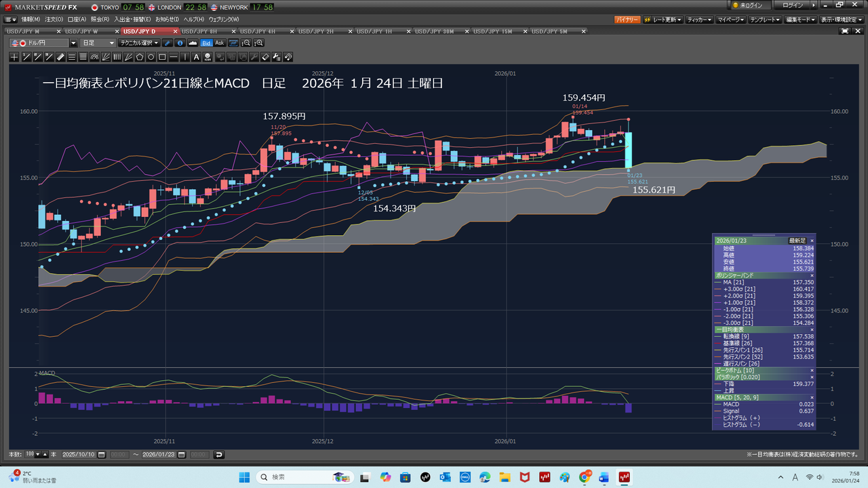Image resolution: width=868 pixels, height=488 pixels.
Task: Choose the ellipse drawing tool
Action: (151, 57)
